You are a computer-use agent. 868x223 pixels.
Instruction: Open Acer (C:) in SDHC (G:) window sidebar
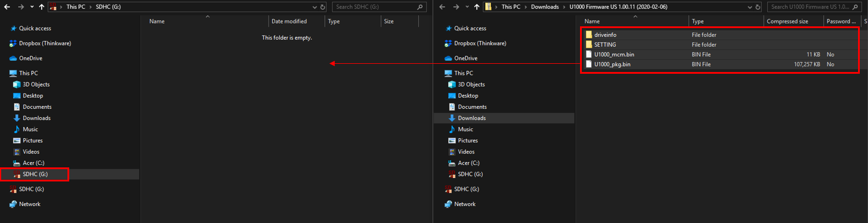(x=33, y=163)
